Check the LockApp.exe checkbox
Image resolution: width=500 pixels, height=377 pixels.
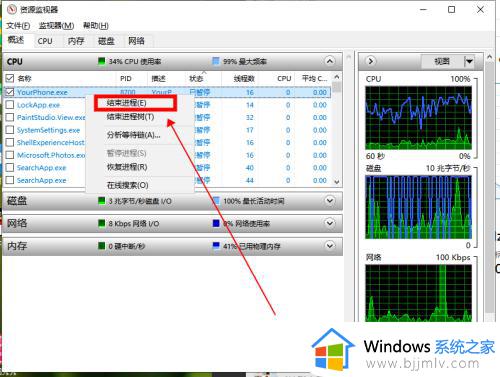coord(10,105)
